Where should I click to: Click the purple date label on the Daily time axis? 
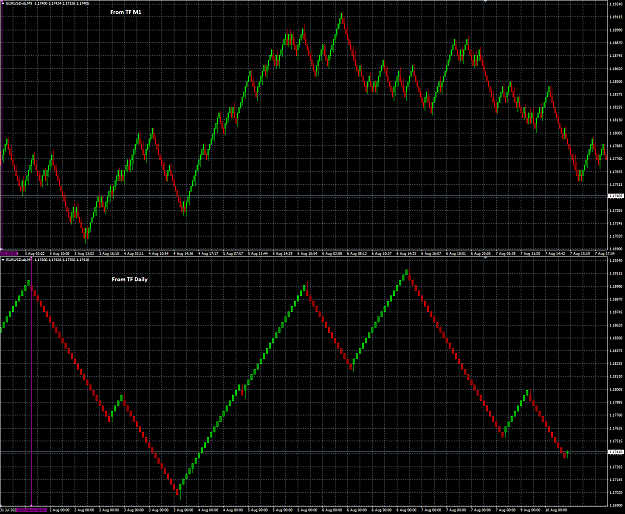point(31,510)
